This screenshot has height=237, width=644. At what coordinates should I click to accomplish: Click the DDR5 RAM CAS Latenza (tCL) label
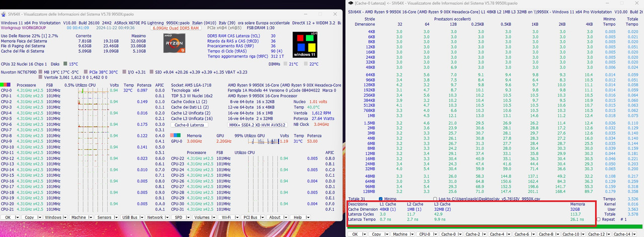point(234,36)
